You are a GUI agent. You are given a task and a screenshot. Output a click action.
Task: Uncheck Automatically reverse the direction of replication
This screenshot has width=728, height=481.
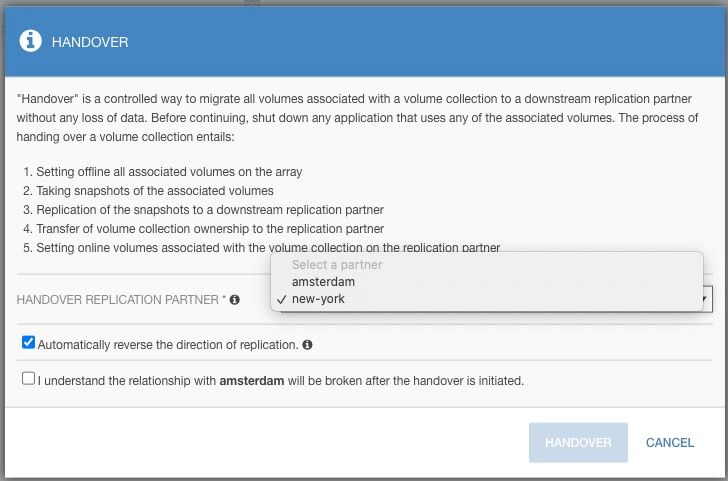tap(28, 343)
